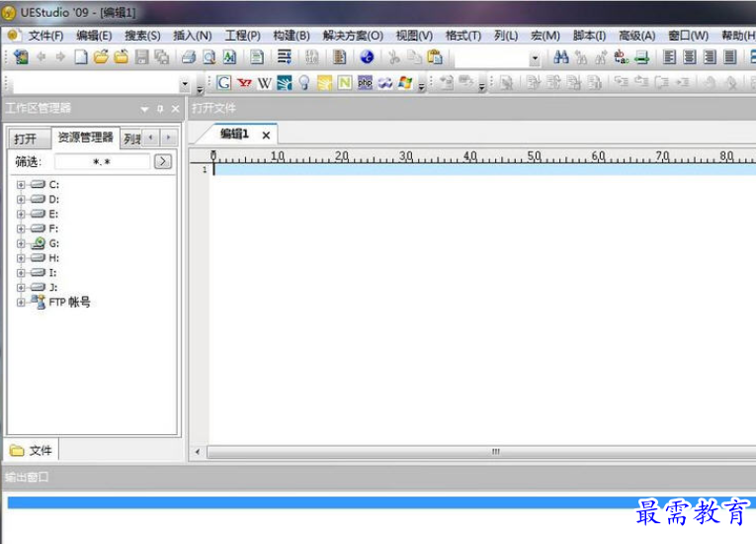Click the Cut scissors icon

pyautogui.click(x=394, y=57)
